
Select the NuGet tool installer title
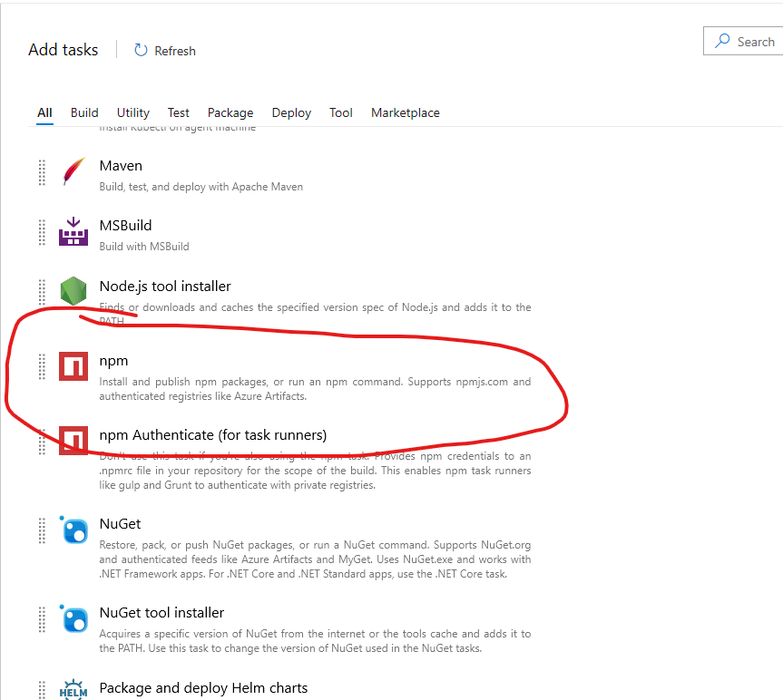point(161,613)
